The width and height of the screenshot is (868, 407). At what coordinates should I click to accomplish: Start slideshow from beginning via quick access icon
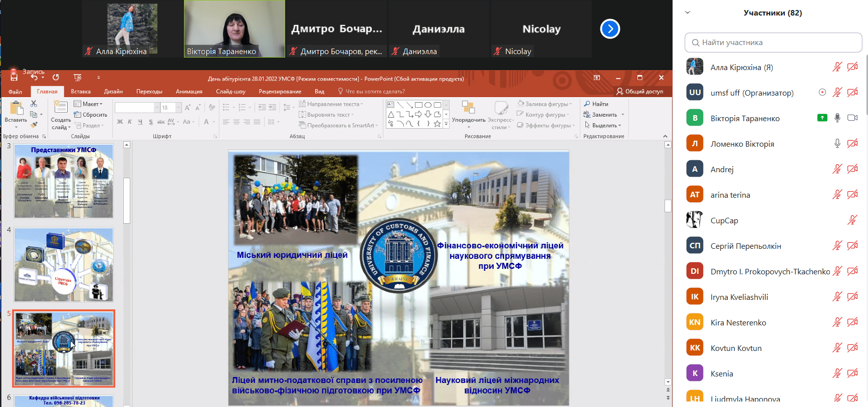tap(77, 78)
